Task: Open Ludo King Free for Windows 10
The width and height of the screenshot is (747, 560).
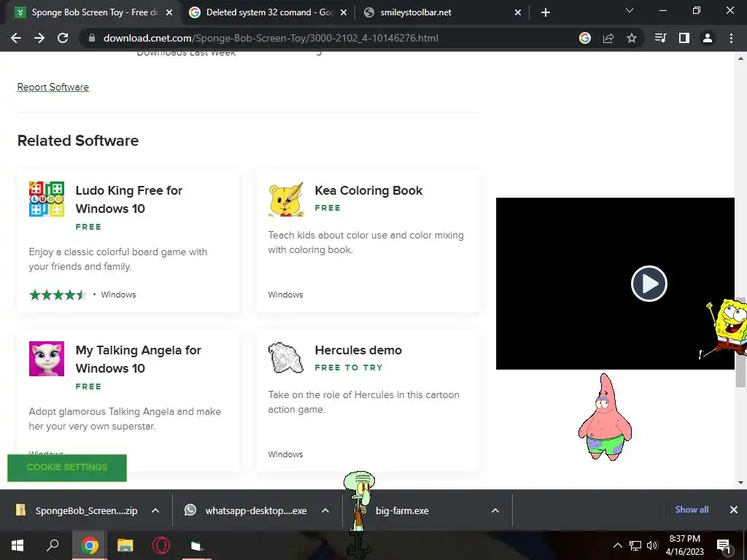Action: coord(128,200)
